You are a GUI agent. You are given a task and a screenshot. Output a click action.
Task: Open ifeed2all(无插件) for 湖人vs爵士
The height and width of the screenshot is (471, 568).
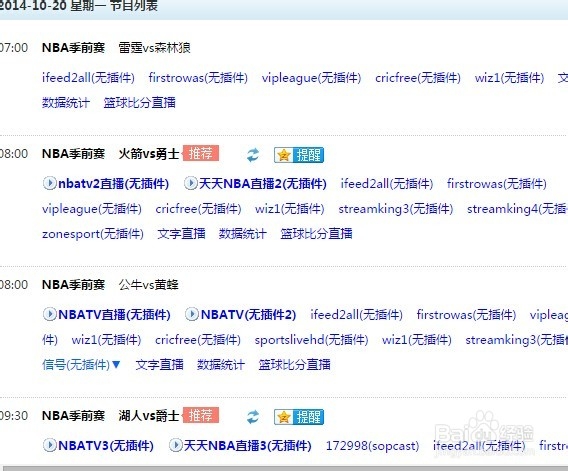pos(479,445)
